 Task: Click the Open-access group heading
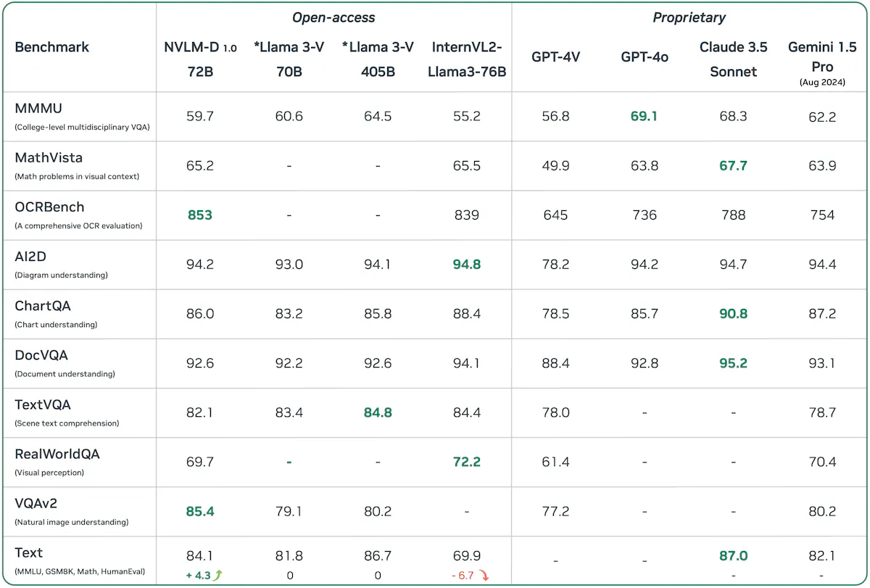pos(334,17)
